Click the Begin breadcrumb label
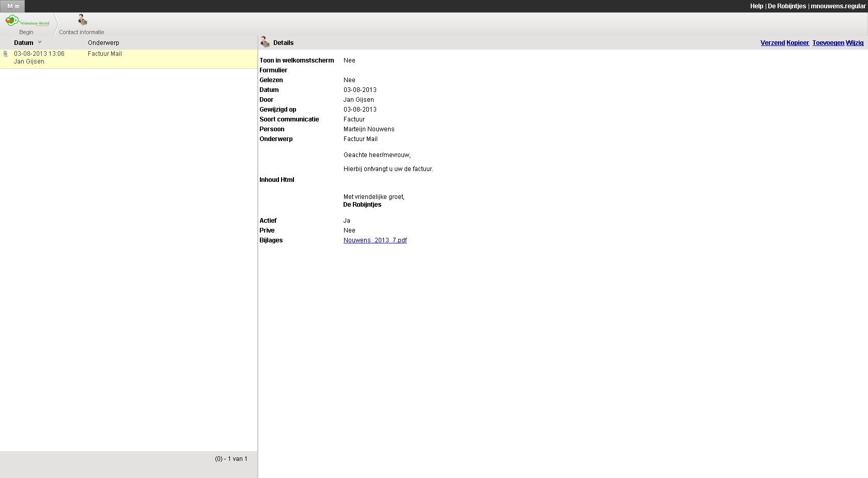Screen dimensions: 868x478 tap(26, 32)
